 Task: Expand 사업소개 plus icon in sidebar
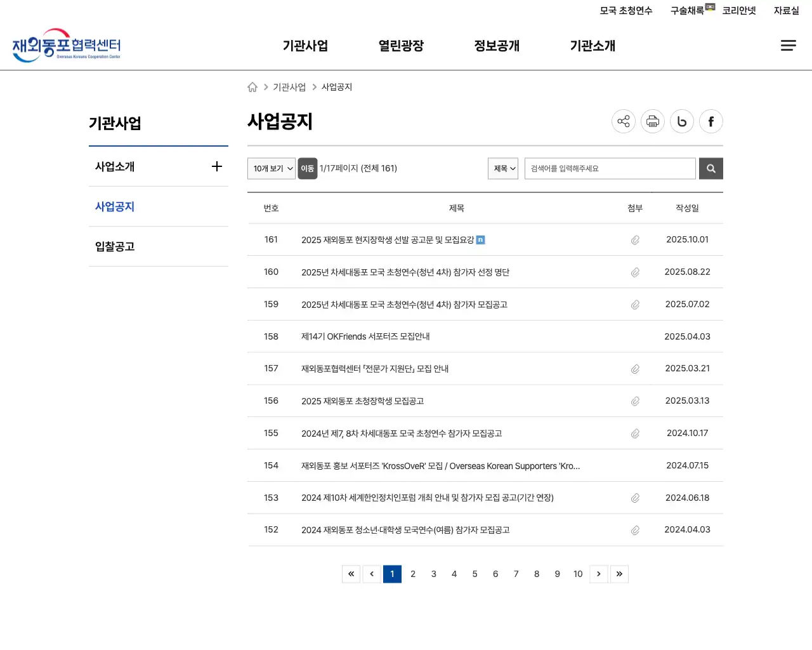click(217, 166)
